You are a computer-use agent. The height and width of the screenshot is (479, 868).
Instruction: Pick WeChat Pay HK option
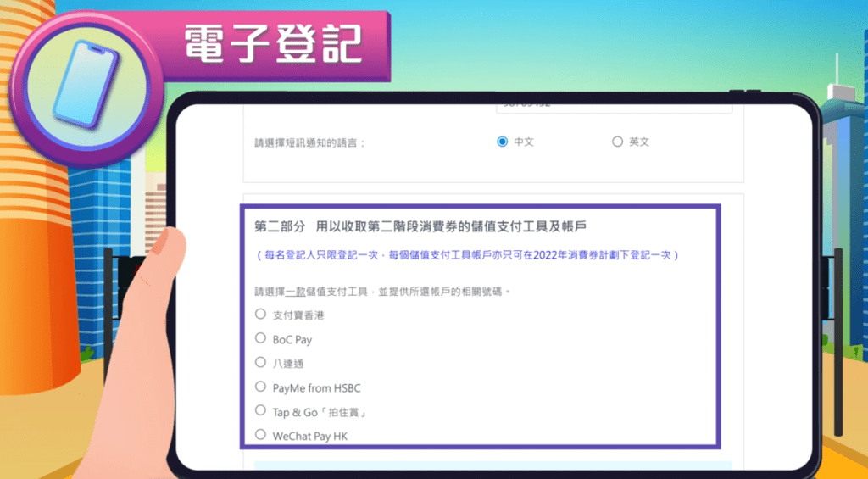(x=260, y=435)
